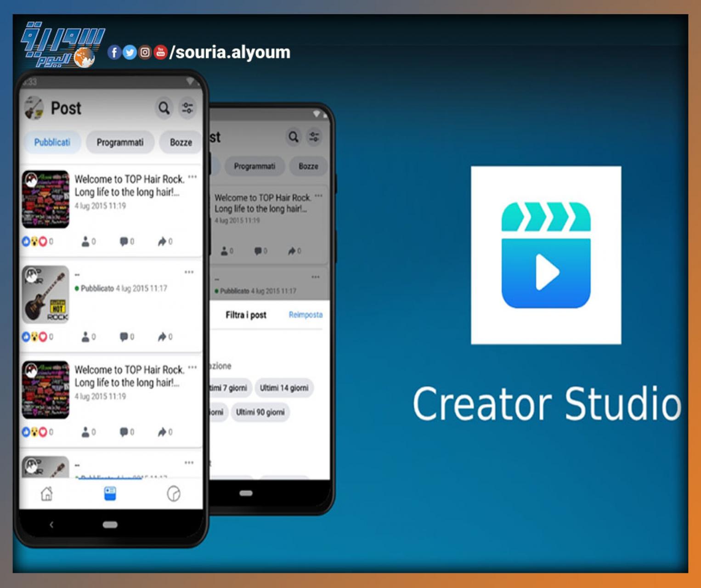View people reached on third Welcome post
Screen dimensions: 701x588
(x=89, y=432)
